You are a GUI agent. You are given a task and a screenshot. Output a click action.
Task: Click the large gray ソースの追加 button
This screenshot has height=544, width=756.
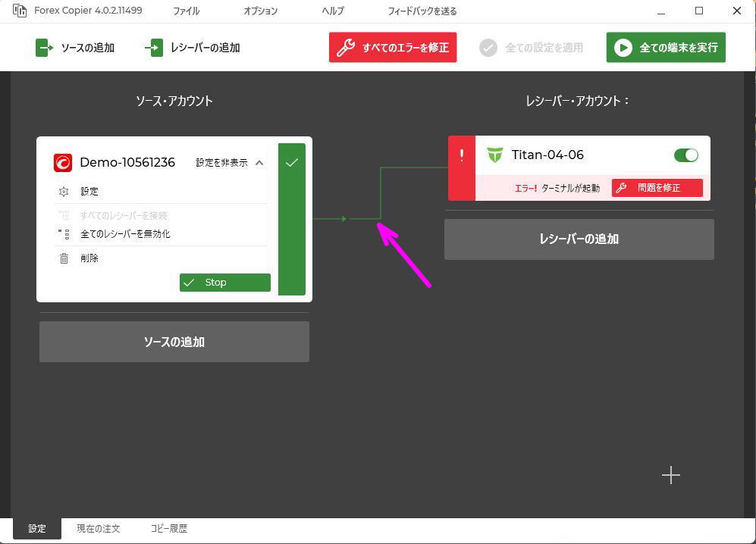(x=174, y=342)
